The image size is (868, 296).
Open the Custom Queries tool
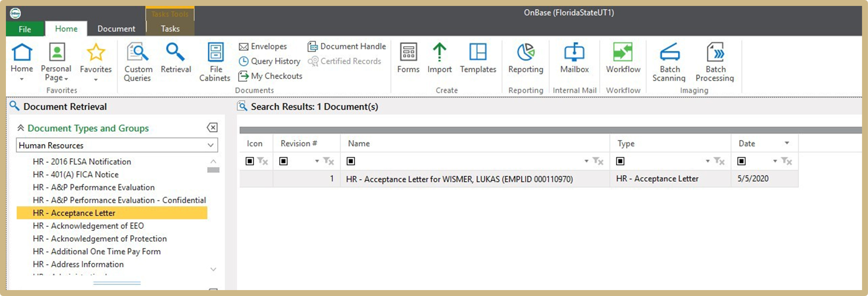[138, 62]
